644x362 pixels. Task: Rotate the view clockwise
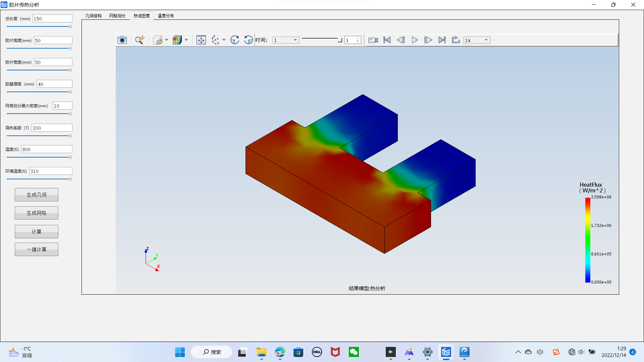coord(235,40)
